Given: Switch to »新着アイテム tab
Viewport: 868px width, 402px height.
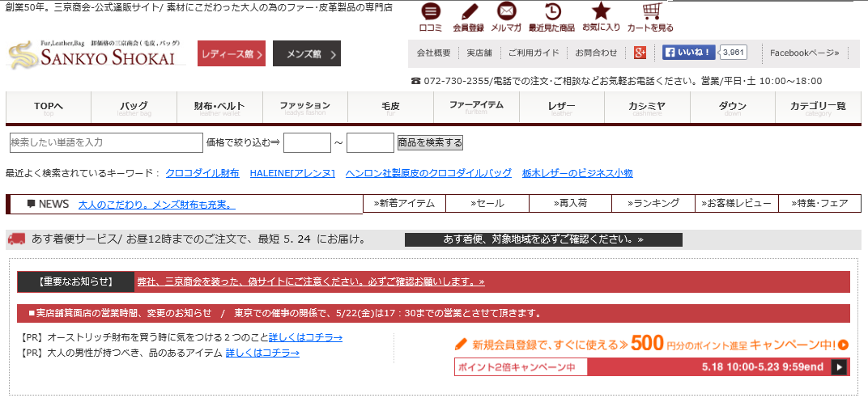Looking at the screenshot, I should [x=404, y=204].
